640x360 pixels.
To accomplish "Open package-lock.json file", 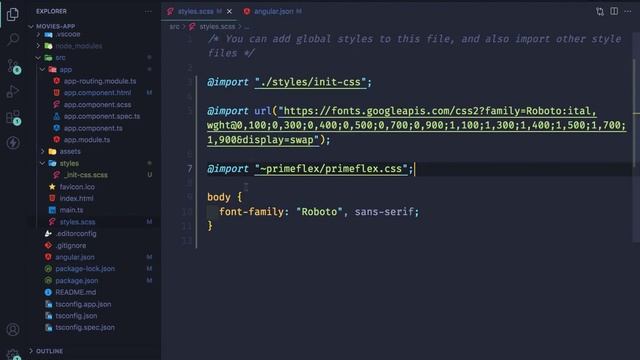I will coord(85,269).
